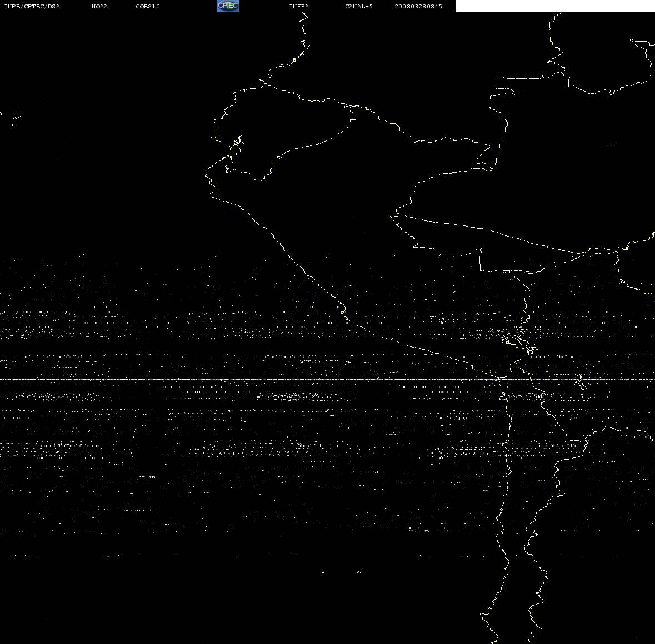This screenshot has width=655, height=644.
Task: Click the CPTEC logo in the header
Action: click(228, 6)
